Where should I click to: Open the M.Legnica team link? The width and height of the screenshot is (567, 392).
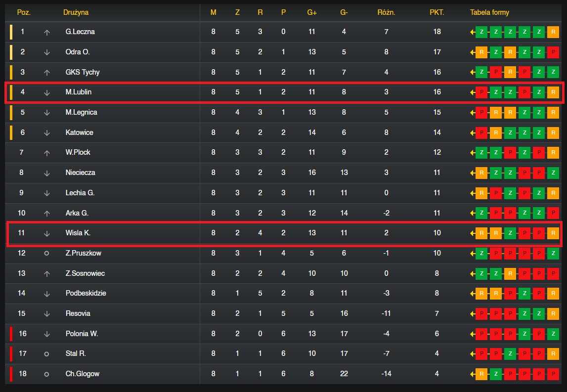tap(81, 112)
